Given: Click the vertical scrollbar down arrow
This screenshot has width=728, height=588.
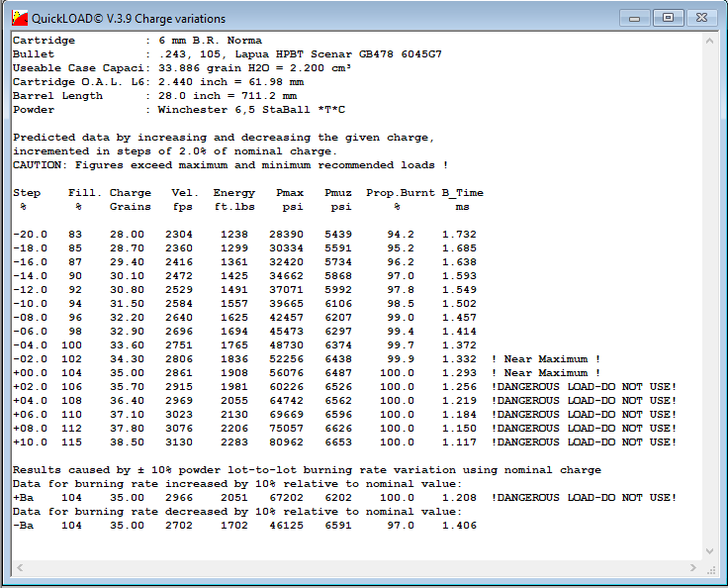Looking at the screenshot, I should tap(710, 553).
